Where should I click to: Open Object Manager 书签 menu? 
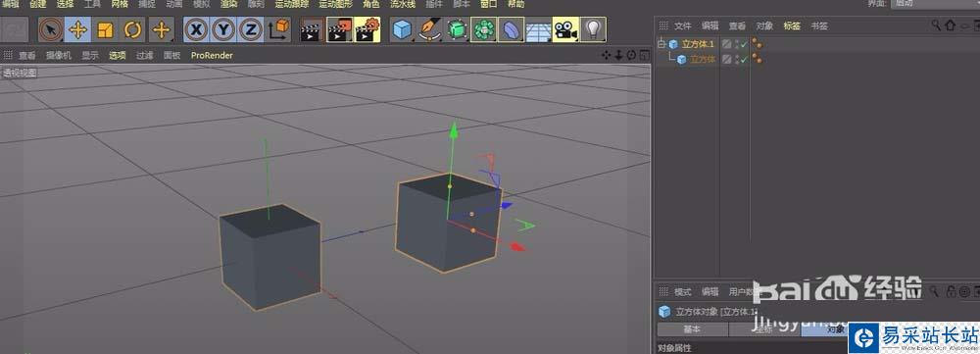click(819, 26)
